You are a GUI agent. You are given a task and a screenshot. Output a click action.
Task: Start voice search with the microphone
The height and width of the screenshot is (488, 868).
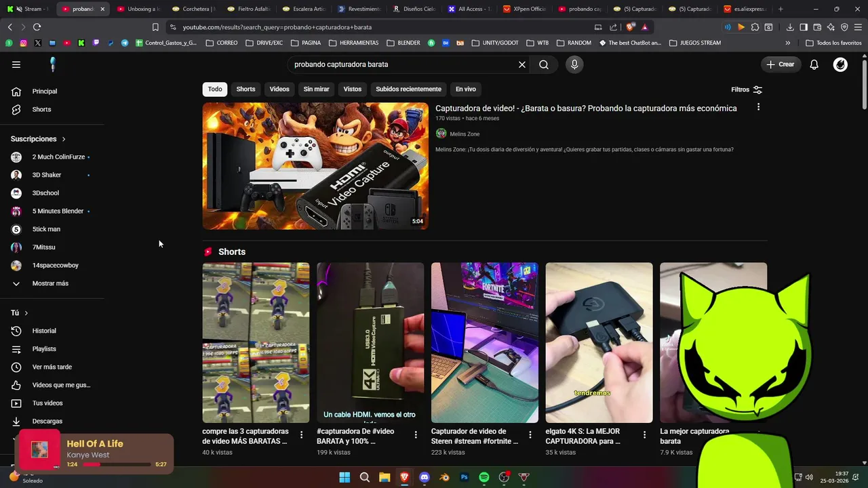(x=574, y=64)
